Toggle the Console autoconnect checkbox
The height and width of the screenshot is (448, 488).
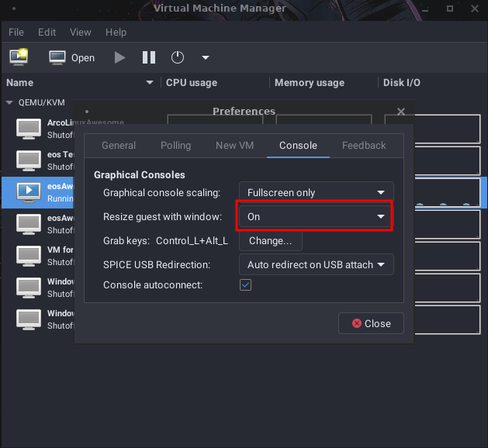click(245, 285)
